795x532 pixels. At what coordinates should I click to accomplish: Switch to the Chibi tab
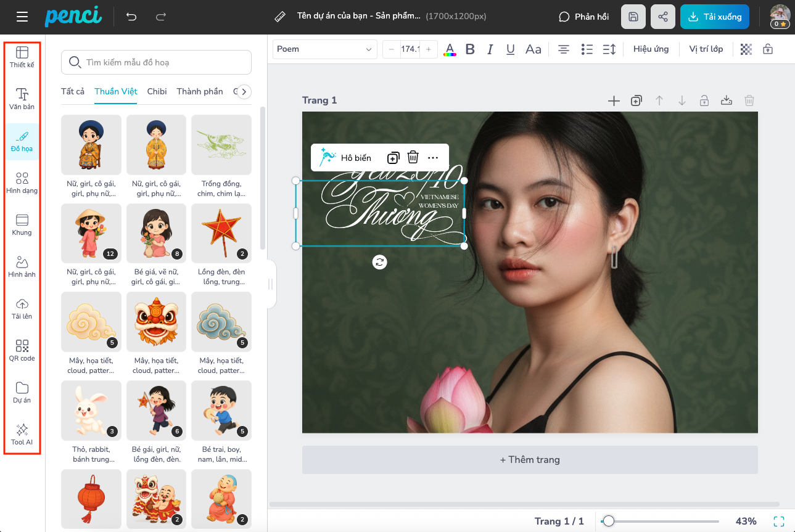[157, 92]
